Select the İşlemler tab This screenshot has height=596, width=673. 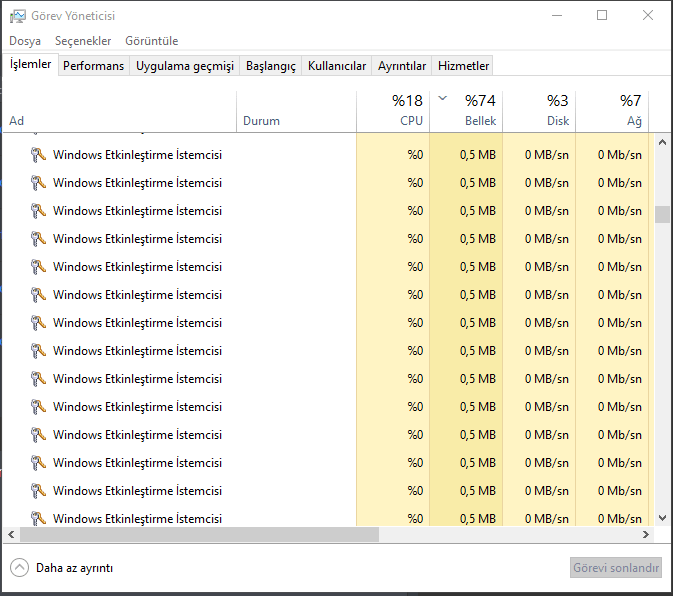coord(30,64)
